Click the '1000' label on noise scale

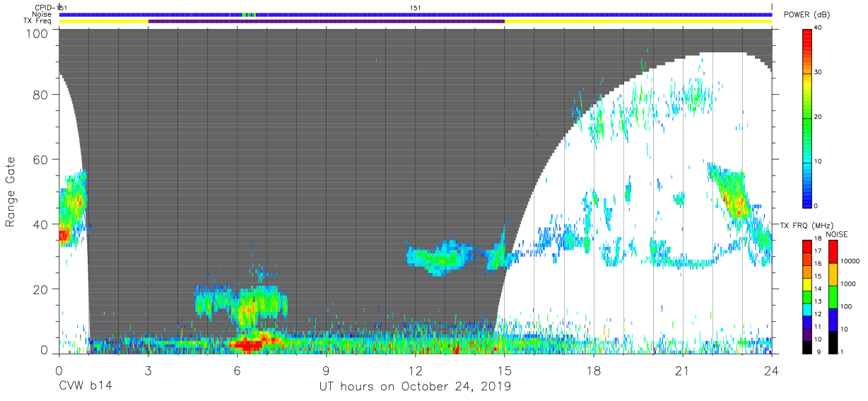[849, 283]
